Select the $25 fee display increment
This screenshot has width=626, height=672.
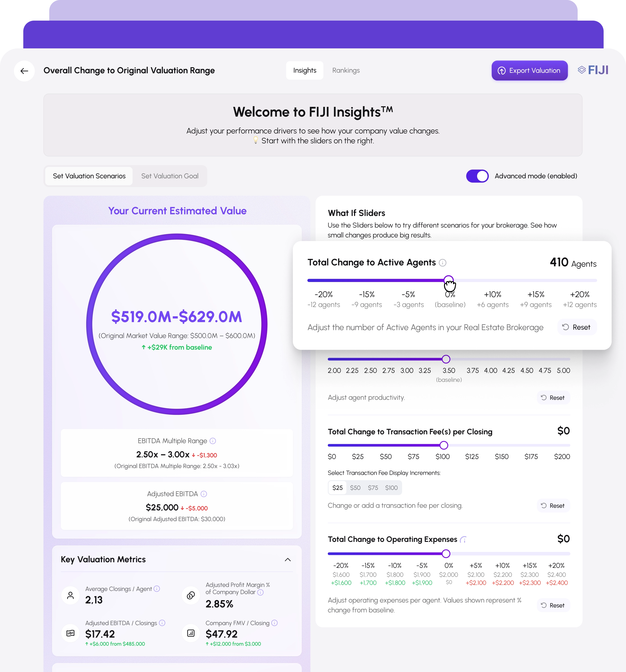[337, 488]
